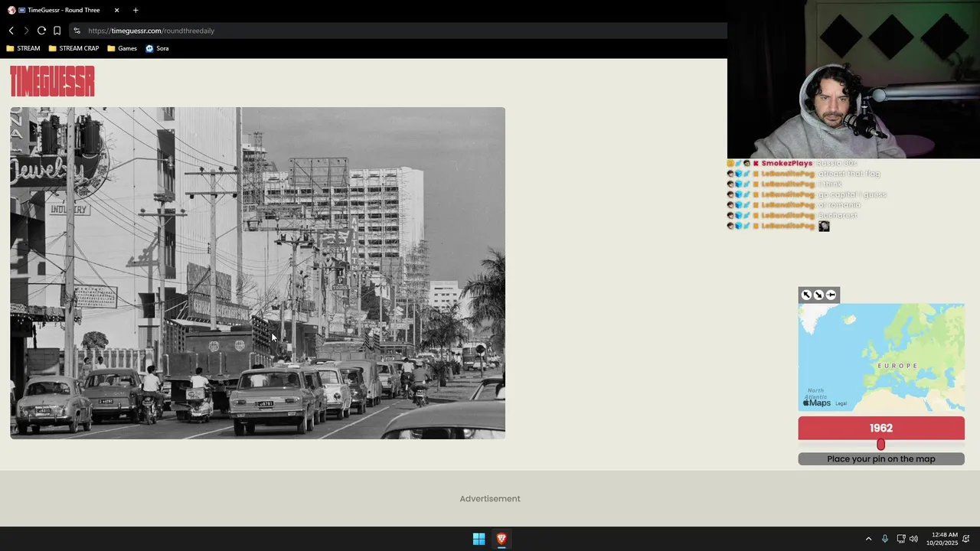This screenshot has height=551, width=980.
Task: Open the STREAM bookmarks folder
Action: click(23, 48)
